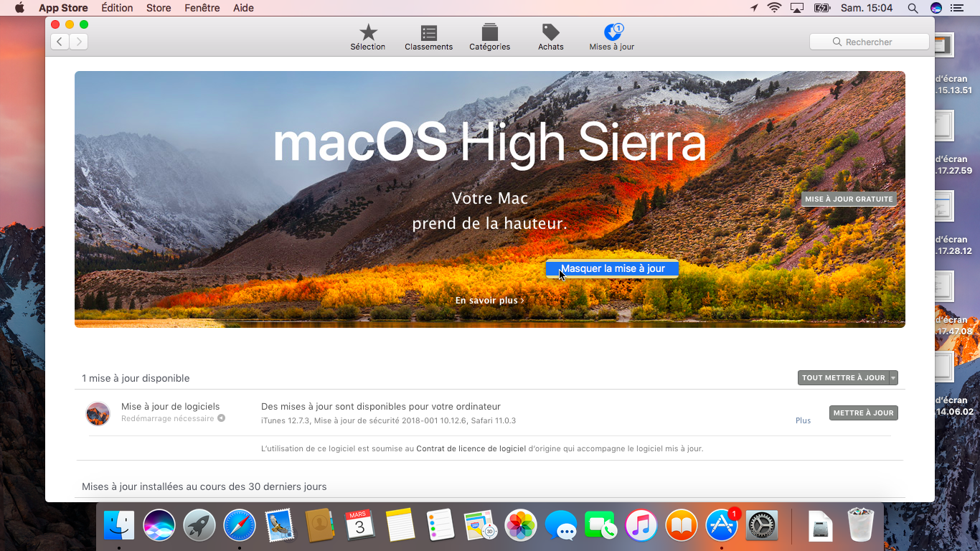Screen dimensions: 980x551
Task: Open the Fenêtre menu
Action: pyautogui.click(x=202, y=8)
